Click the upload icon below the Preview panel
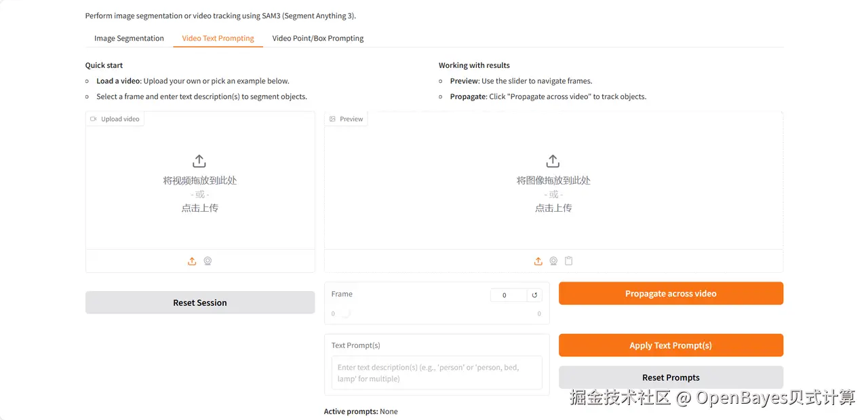This screenshot has height=420, width=868. coord(538,261)
